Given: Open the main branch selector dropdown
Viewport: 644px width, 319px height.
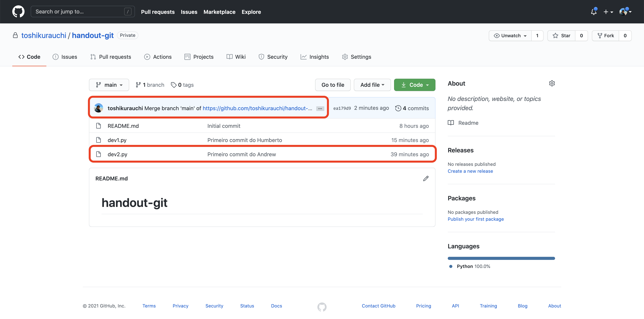Looking at the screenshot, I should click(x=109, y=85).
